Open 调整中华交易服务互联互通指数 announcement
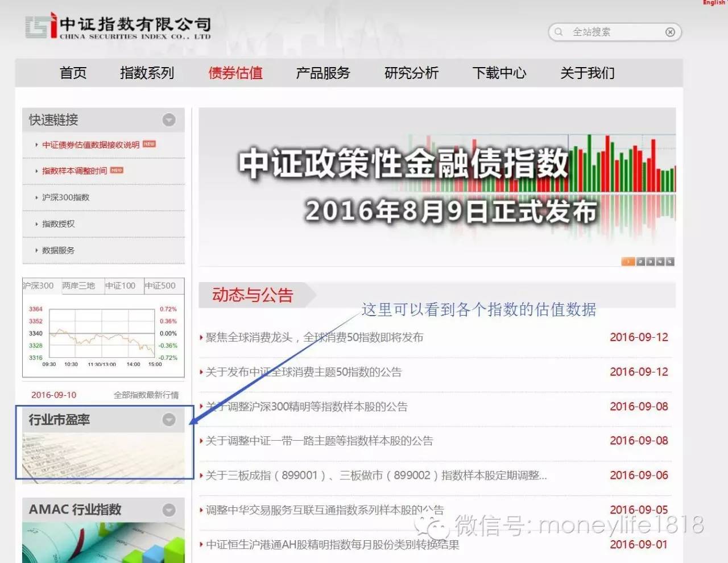Viewport: 728px width, 563px height. (325, 510)
